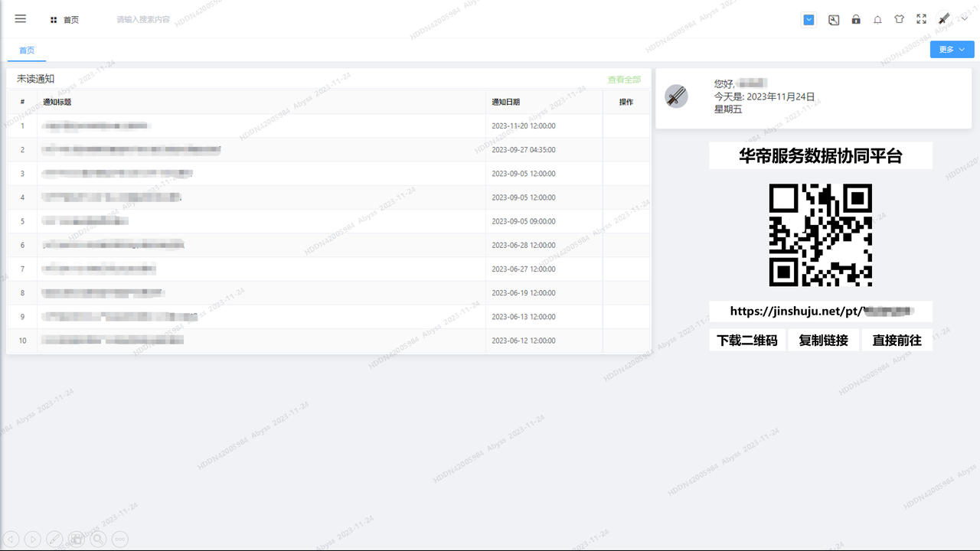The width and height of the screenshot is (980, 551).
Task: Click 查看全部 link
Action: pos(624,80)
